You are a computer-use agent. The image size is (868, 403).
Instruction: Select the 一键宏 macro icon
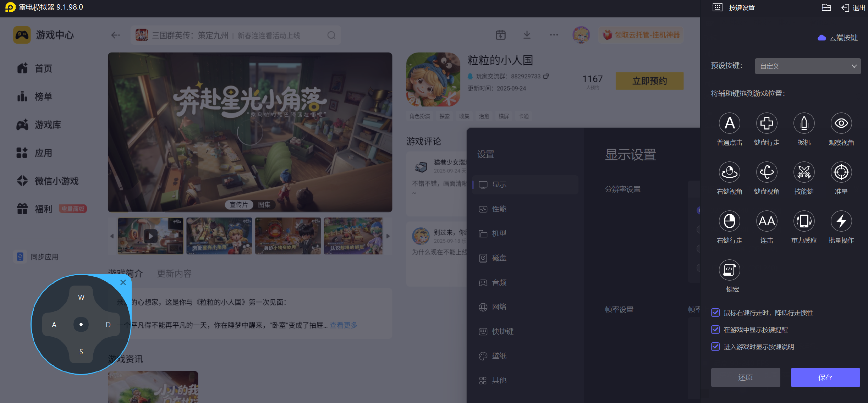(x=729, y=270)
